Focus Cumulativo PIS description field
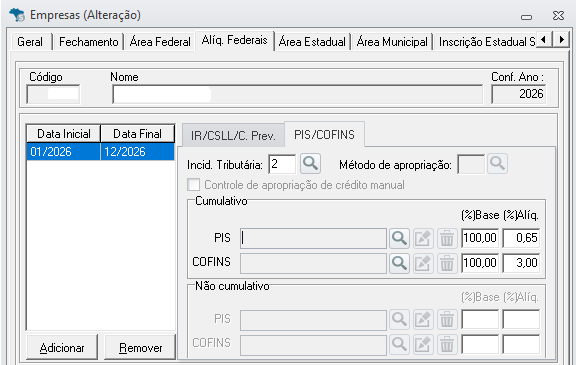Screen dimensions: 576x365 pyautogui.click(x=313, y=239)
